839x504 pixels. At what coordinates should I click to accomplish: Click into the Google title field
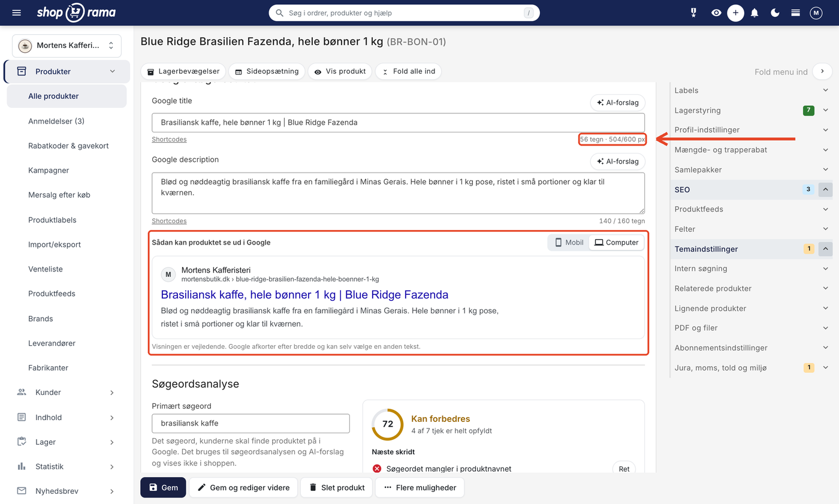(399, 122)
